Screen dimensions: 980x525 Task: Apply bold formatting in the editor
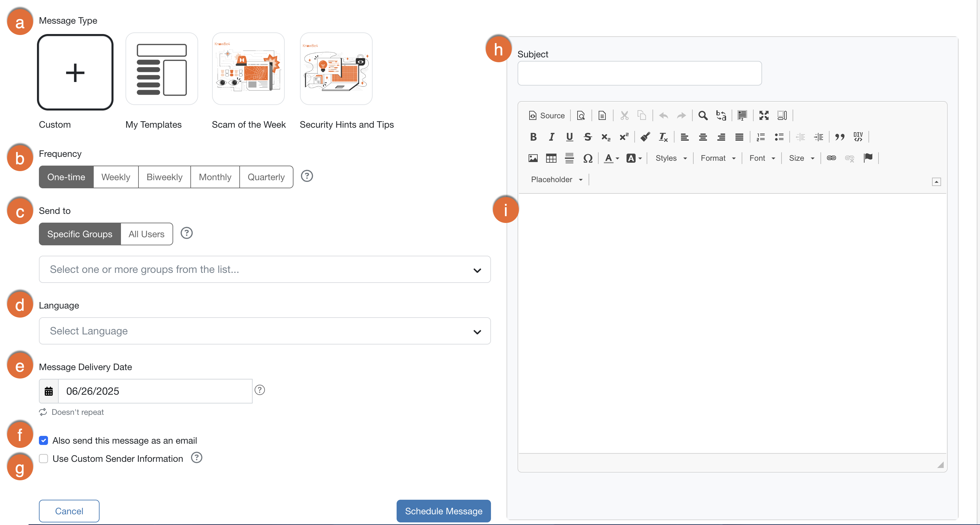533,137
